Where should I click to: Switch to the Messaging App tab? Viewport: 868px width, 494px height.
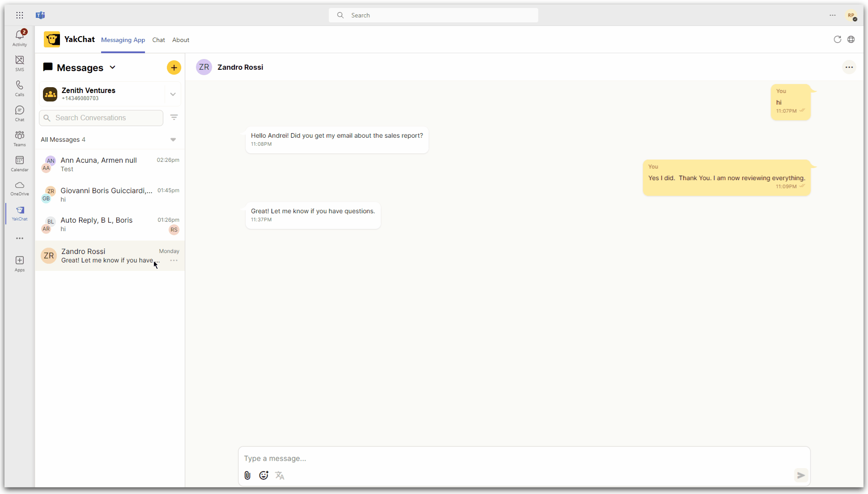coord(123,40)
